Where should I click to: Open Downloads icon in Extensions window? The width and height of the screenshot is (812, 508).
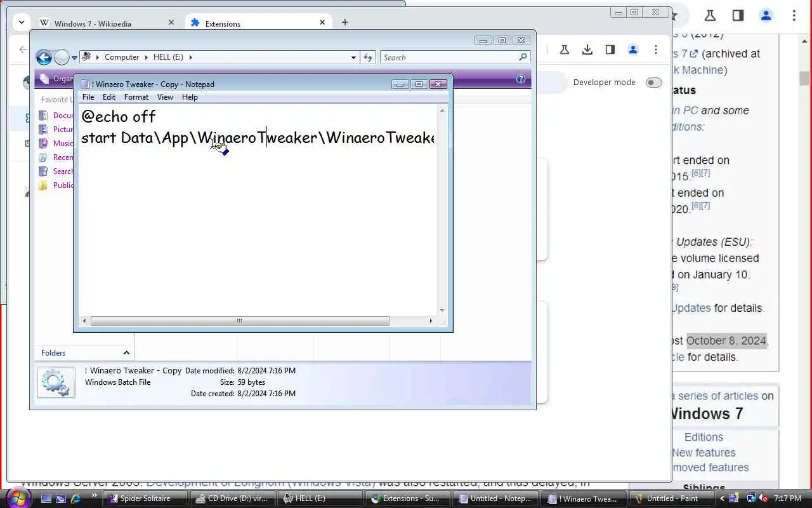587,50
